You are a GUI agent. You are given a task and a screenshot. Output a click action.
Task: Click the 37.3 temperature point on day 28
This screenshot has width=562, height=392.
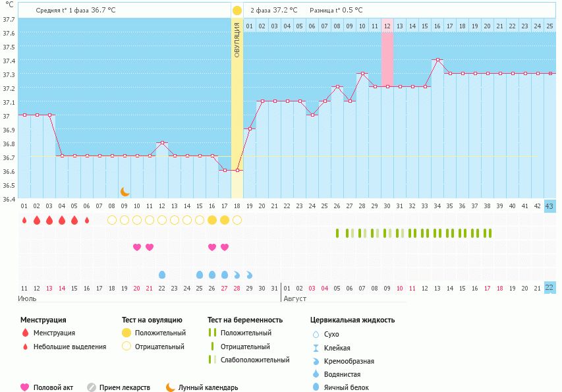(363, 73)
